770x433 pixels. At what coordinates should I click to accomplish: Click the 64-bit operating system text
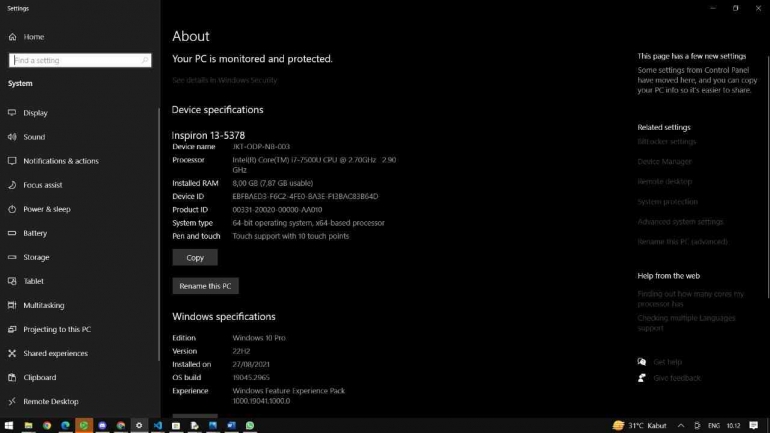pyautogui.click(x=308, y=223)
